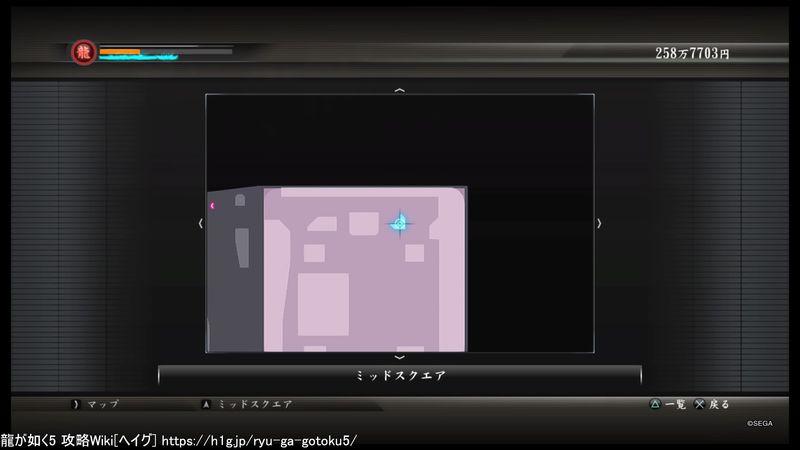Select ミッドスクエア label in footer bar

click(x=255, y=404)
